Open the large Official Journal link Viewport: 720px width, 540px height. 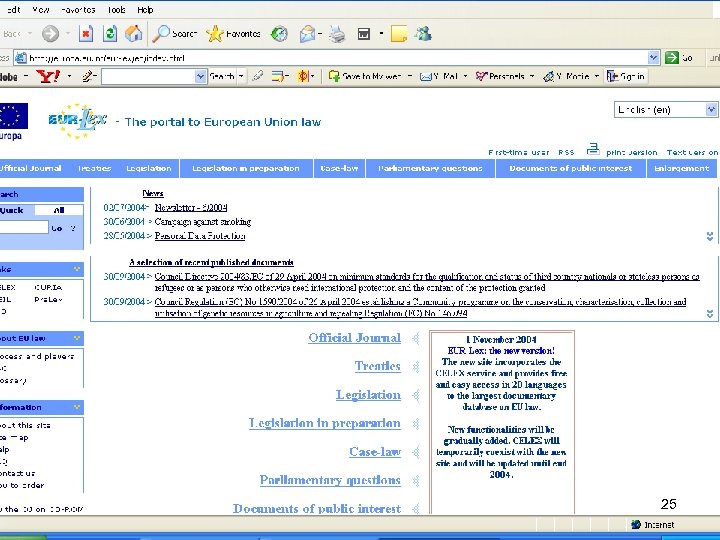coord(354,338)
